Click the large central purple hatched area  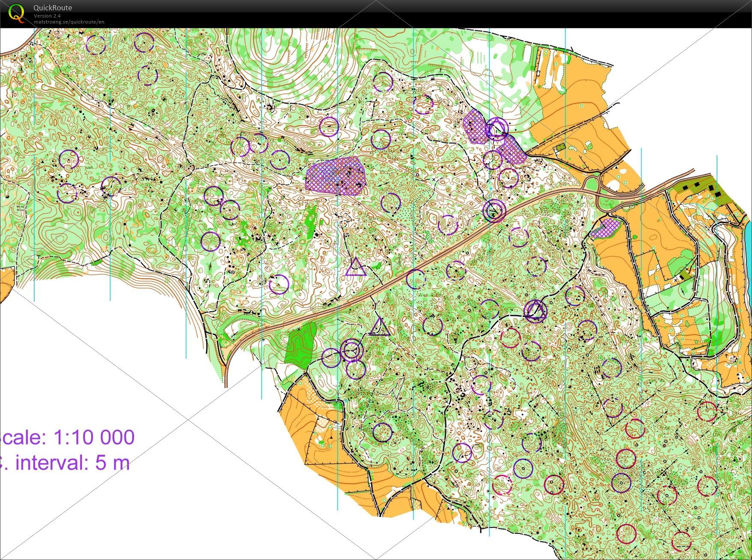pyautogui.click(x=337, y=176)
